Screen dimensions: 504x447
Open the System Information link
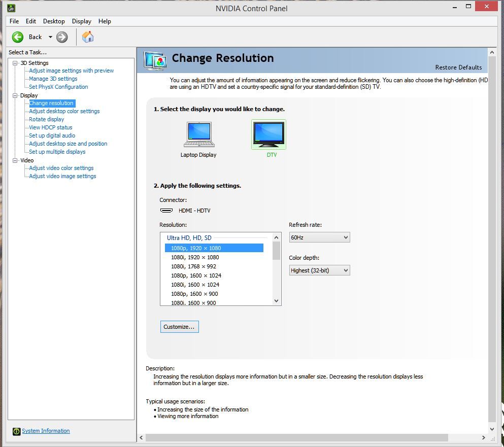[x=46, y=431]
